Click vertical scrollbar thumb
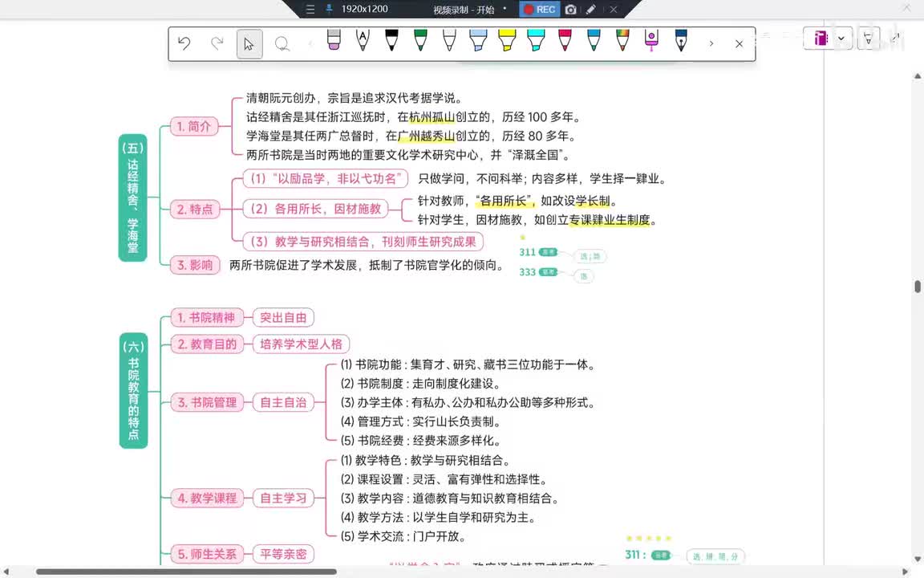The width and height of the screenshot is (924, 578). pos(918,287)
